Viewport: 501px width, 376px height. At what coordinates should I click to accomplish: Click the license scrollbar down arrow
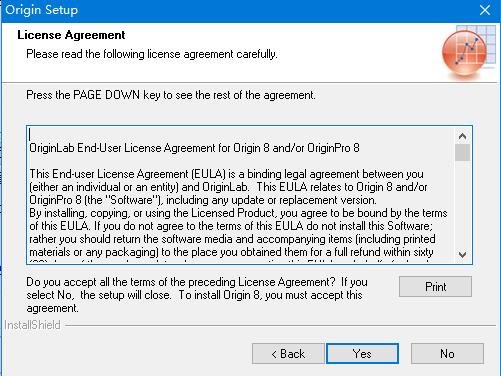click(x=462, y=255)
